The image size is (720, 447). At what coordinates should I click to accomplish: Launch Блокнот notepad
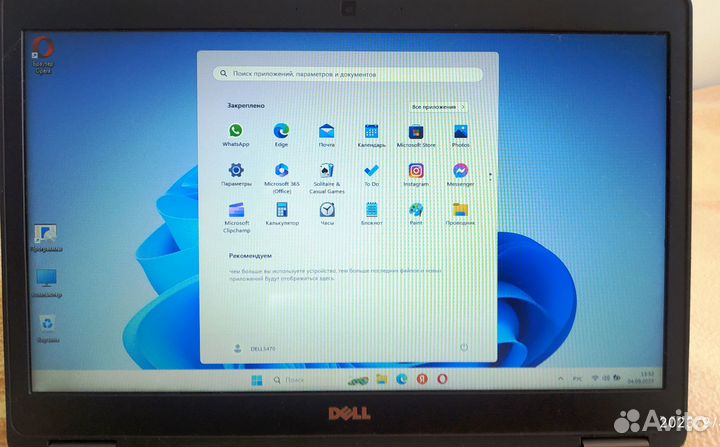(371, 214)
